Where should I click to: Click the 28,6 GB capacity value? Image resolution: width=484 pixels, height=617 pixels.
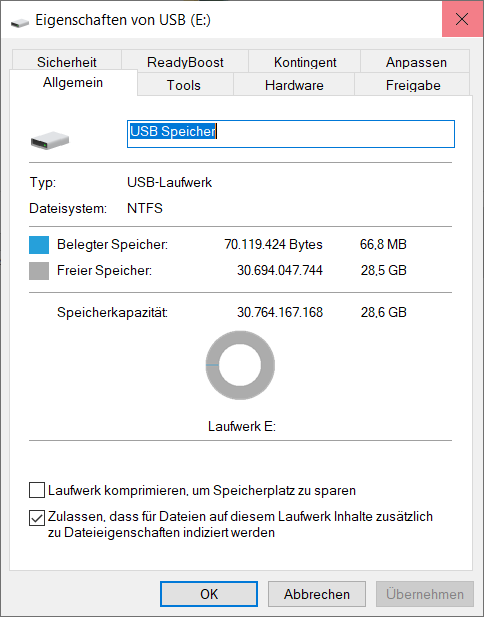tap(384, 312)
